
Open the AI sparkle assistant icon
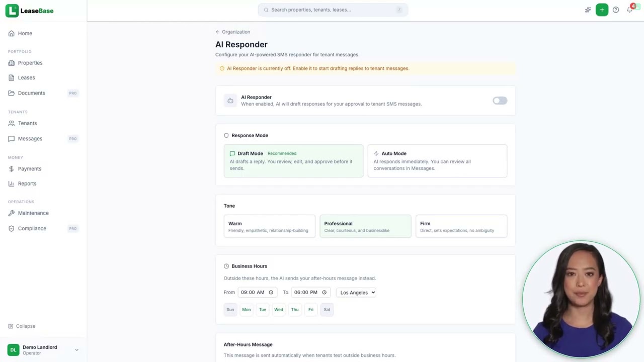pos(588,10)
